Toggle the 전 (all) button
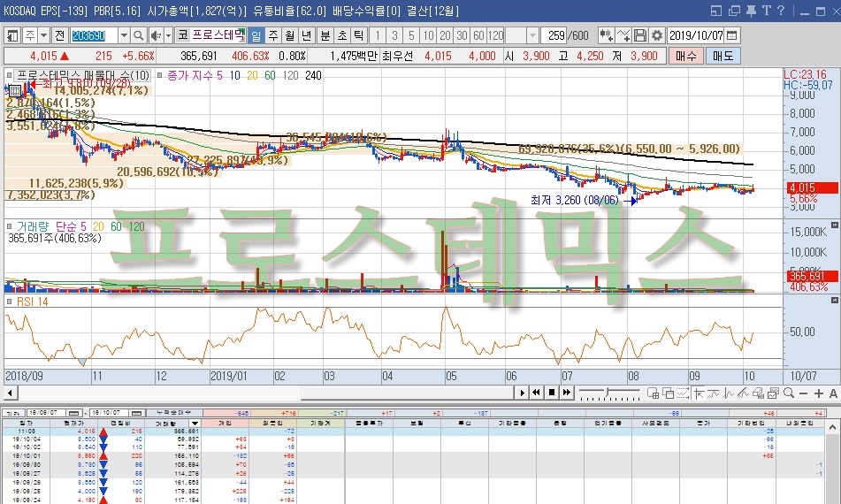Screen dimensions: 841x504 click(59, 36)
